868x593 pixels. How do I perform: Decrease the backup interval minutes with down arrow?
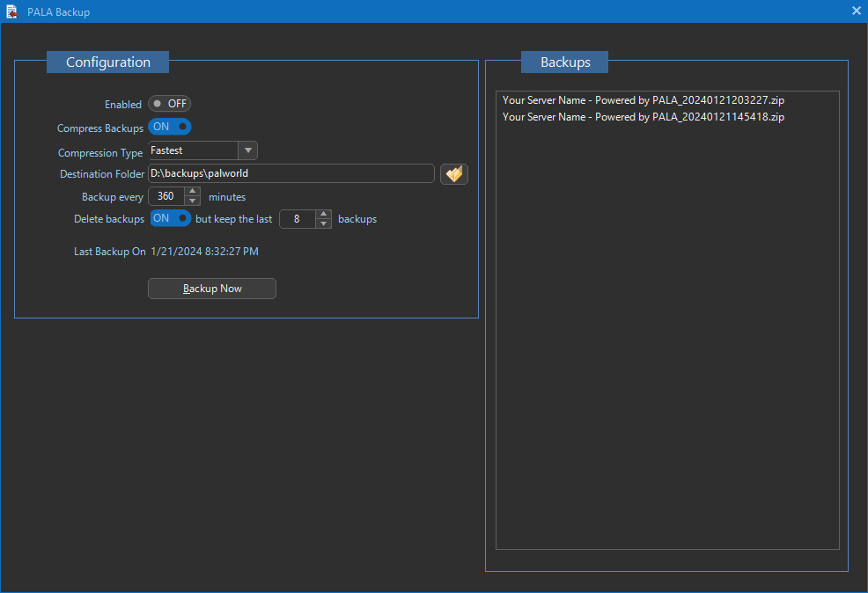[x=193, y=201]
